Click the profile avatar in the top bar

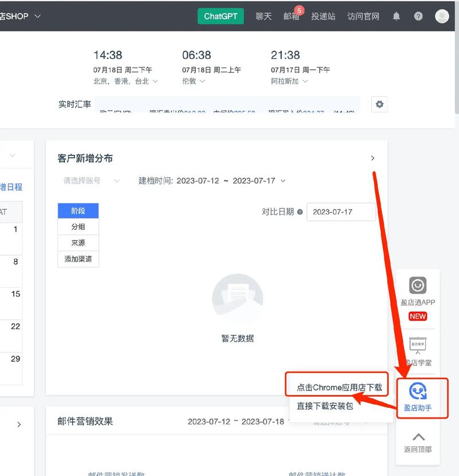click(441, 16)
